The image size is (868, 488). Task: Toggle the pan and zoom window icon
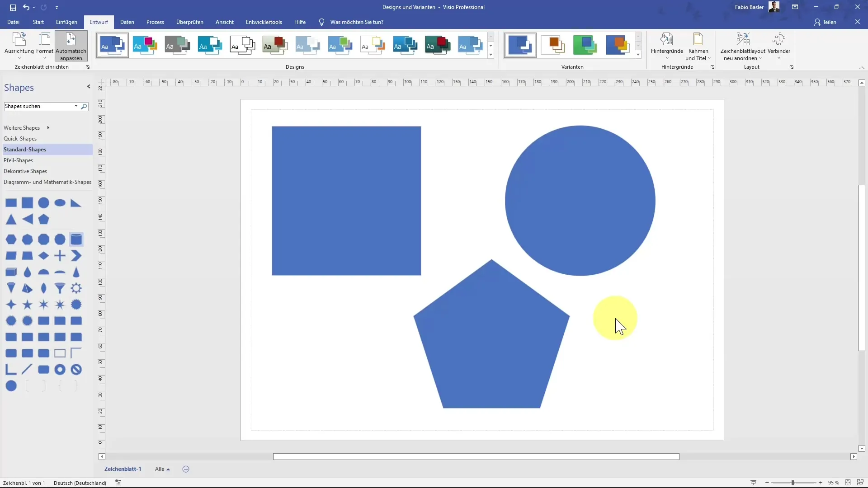(860, 483)
